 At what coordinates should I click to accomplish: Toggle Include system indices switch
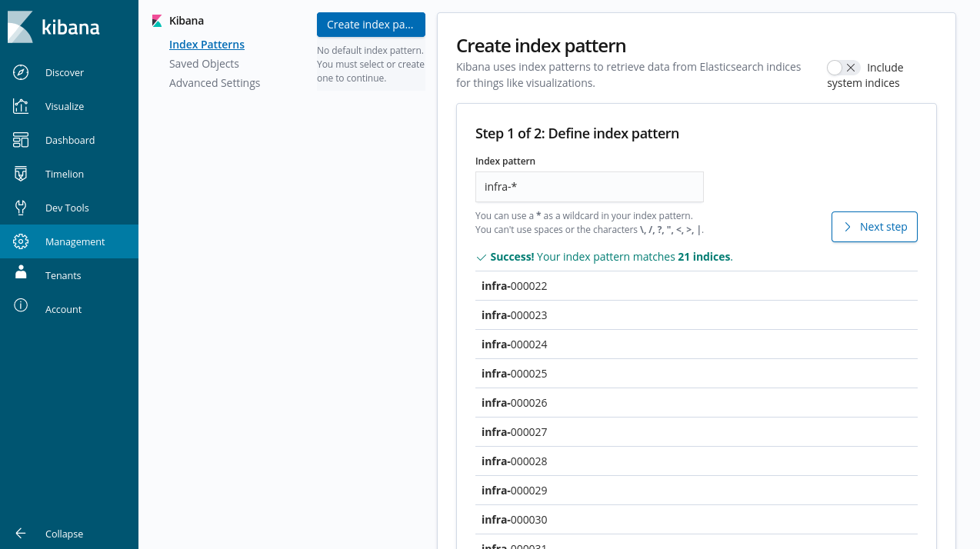tap(843, 68)
